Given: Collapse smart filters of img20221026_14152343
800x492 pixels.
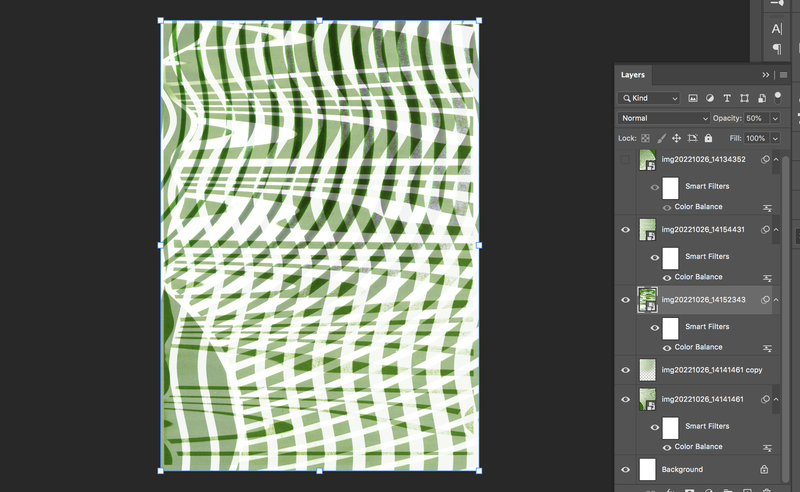Looking at the screenshot, I should coord(776,300).
